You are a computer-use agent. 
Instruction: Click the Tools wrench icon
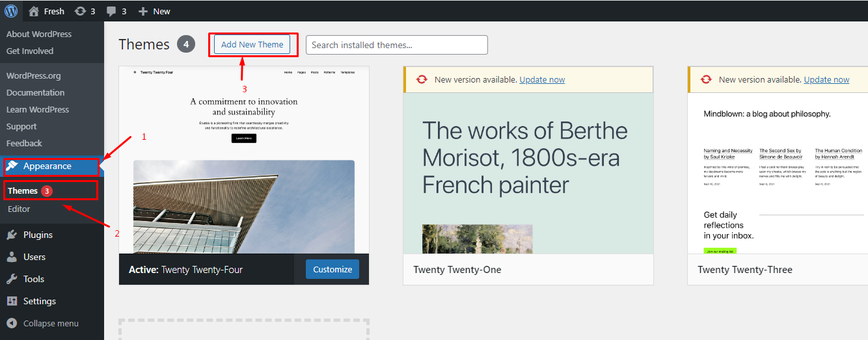12,279
